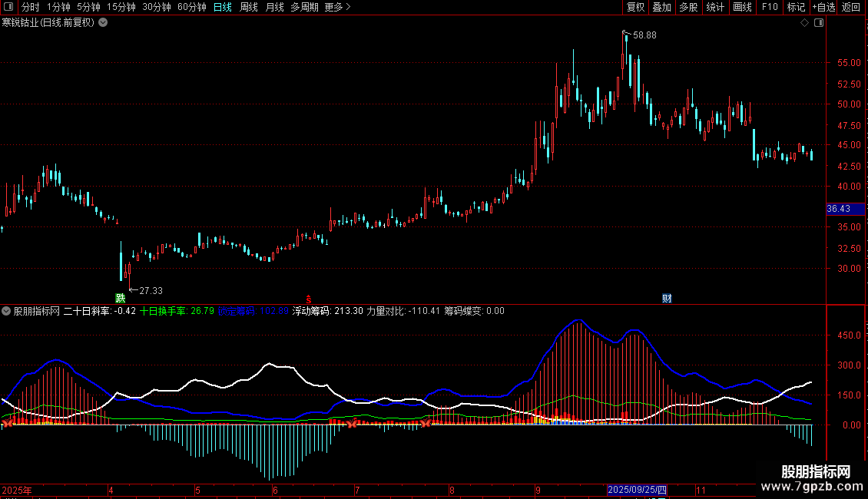
Task: Click the blue 财 marker icon
Action: (667, 299)
